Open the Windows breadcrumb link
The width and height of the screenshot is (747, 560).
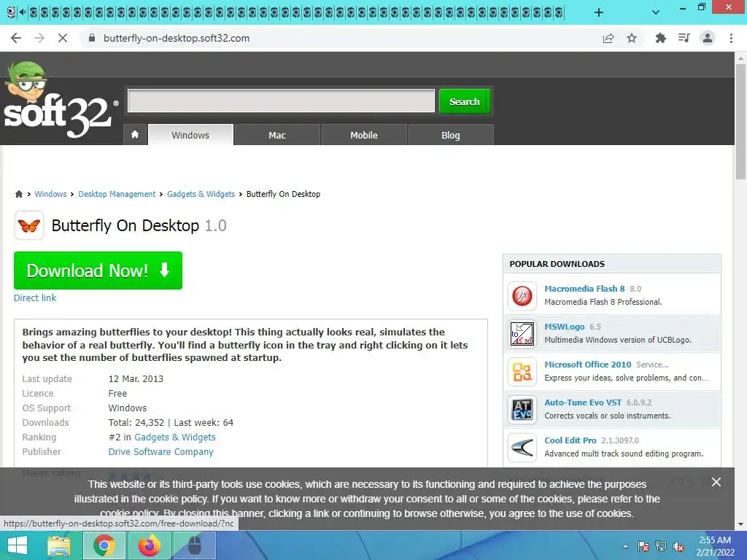click(50, 194)
